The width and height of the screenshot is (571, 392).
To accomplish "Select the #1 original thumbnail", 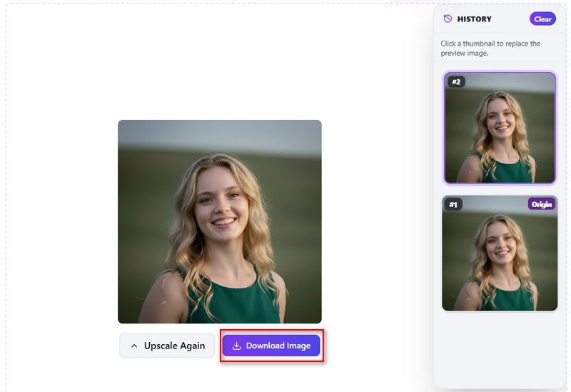I will tap(500, 253).
